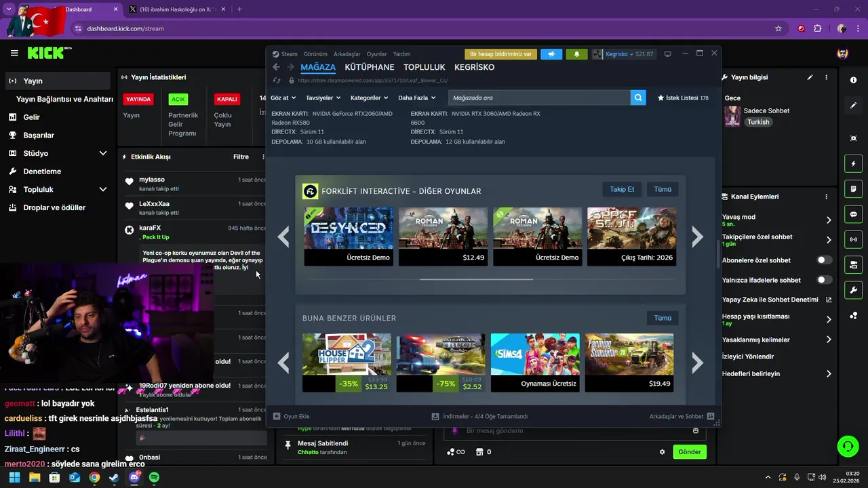Open Kategoriler dropdown in Steam store
868x488 pixels.
click(x=369, y=98)
